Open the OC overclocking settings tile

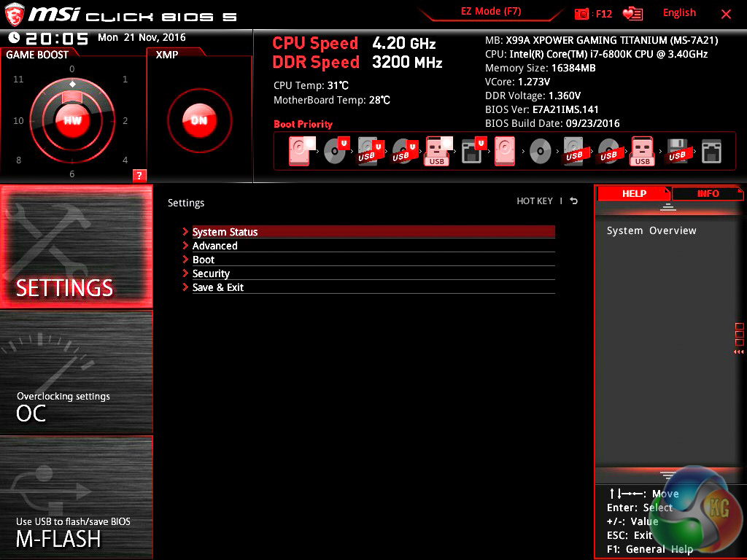click(76, 372)
